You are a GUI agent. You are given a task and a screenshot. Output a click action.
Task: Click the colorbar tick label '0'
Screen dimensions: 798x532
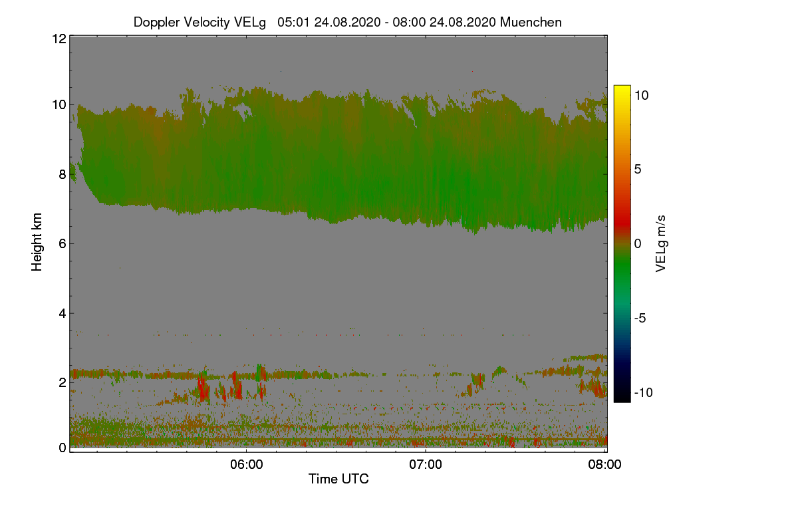click(638, 243)
